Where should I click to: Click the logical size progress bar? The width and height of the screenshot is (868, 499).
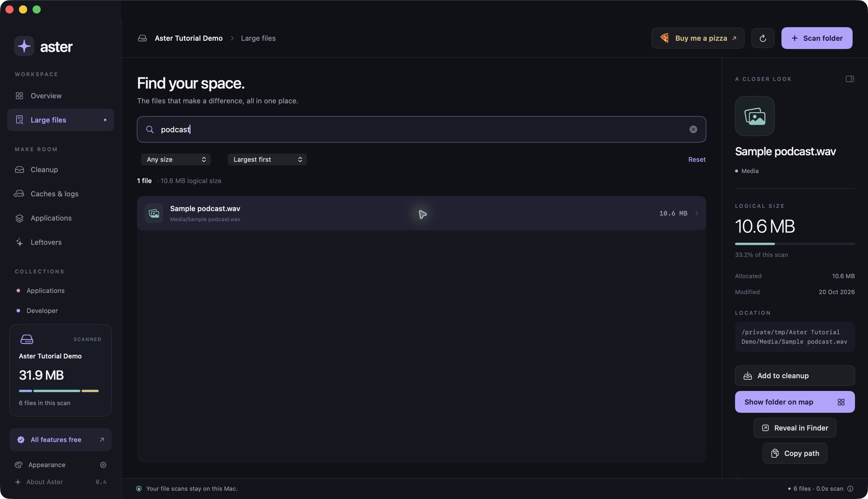click(x=795, y=244)
